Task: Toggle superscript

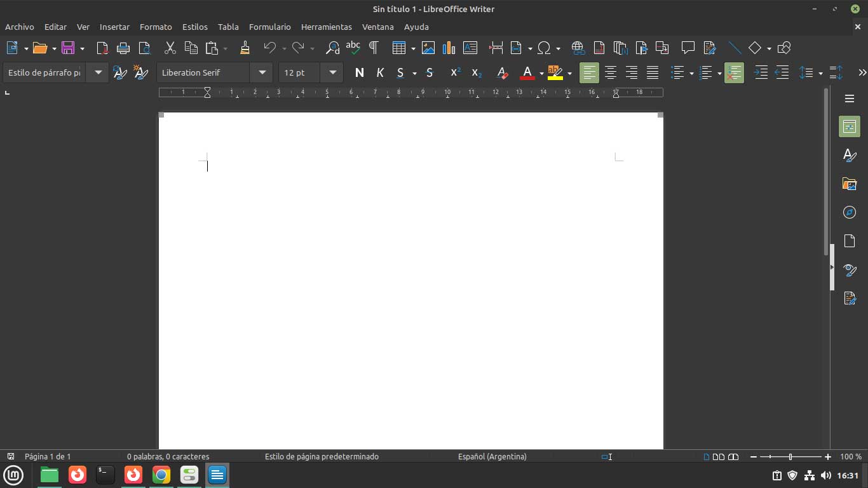Action: click(456, 72)
